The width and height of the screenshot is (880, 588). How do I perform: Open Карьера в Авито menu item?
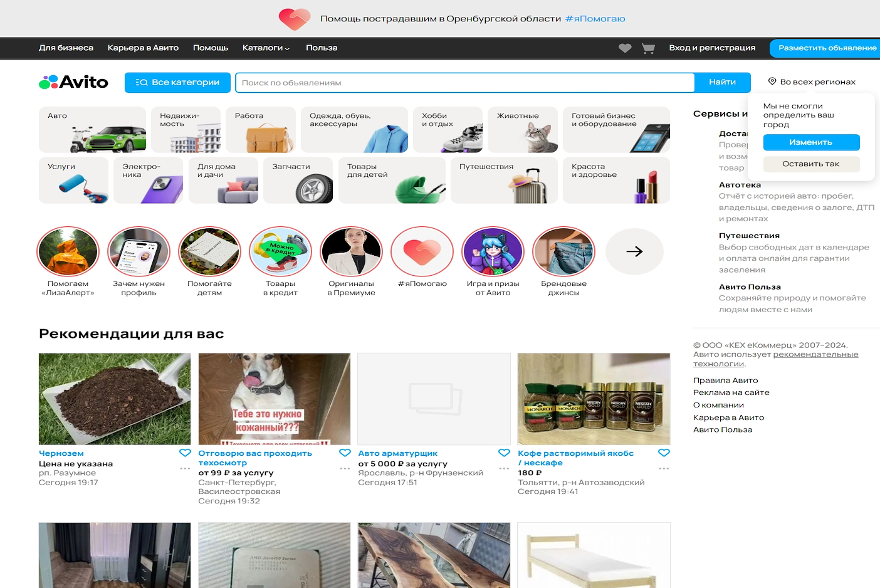143,48
